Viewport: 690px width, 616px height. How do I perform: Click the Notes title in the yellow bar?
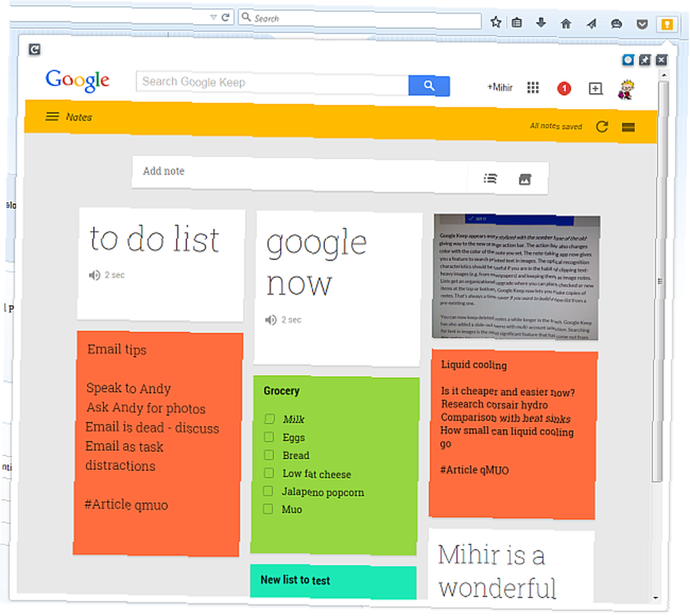[x=79, y=117]
